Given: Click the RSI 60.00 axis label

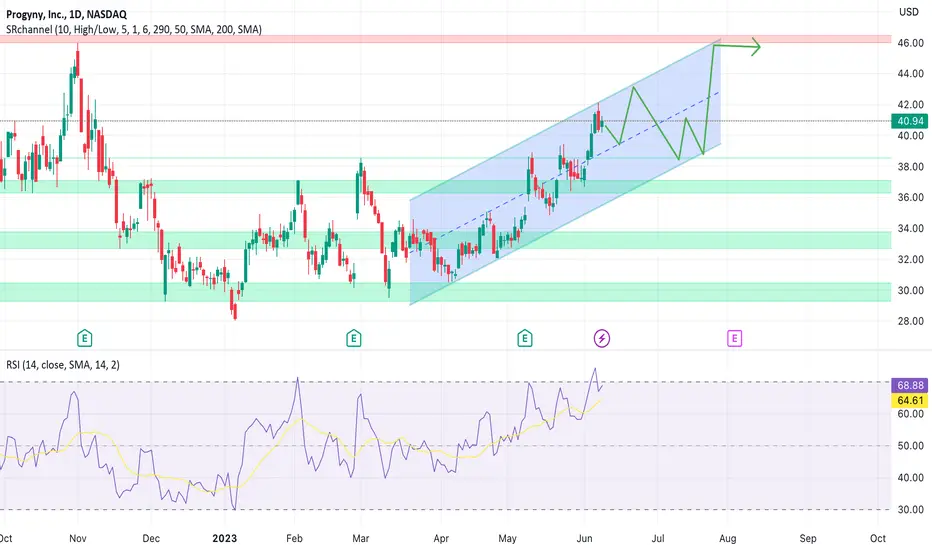Looking at the screenshot, I should [910, 414].
